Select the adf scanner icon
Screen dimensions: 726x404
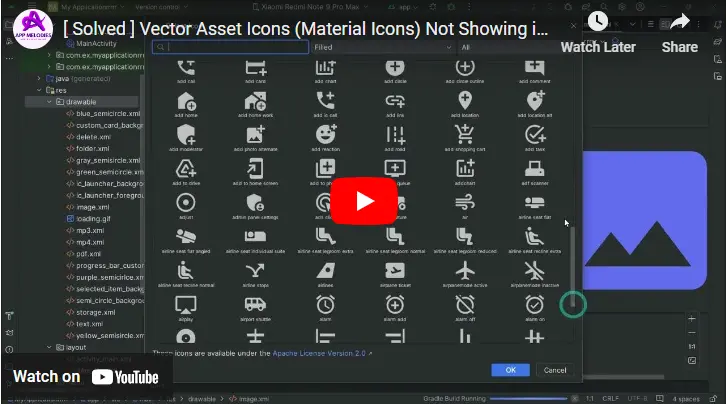[x=535, y=169]
